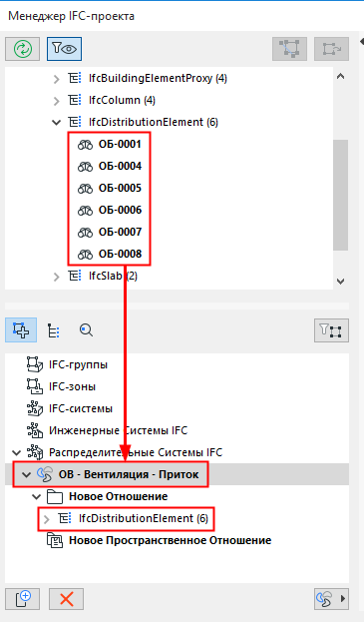Collapse ОВ - Вентиляция - Приток node
364x622 pixels.
point(26,474)
